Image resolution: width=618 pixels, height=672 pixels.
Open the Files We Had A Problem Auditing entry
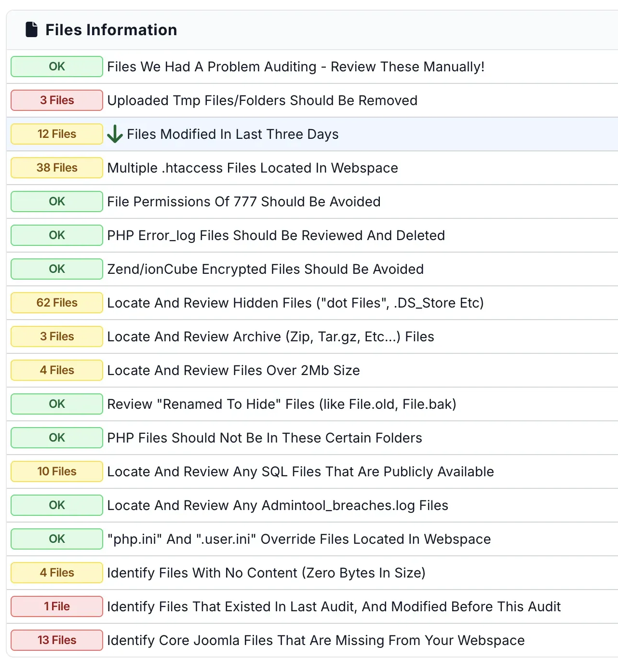pos(296,67)
